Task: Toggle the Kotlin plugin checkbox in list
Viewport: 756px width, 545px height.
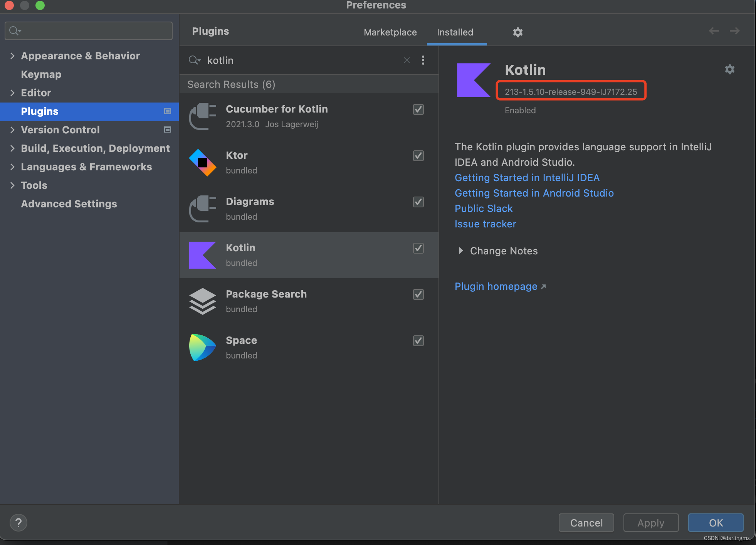Action: pos(418,248)
